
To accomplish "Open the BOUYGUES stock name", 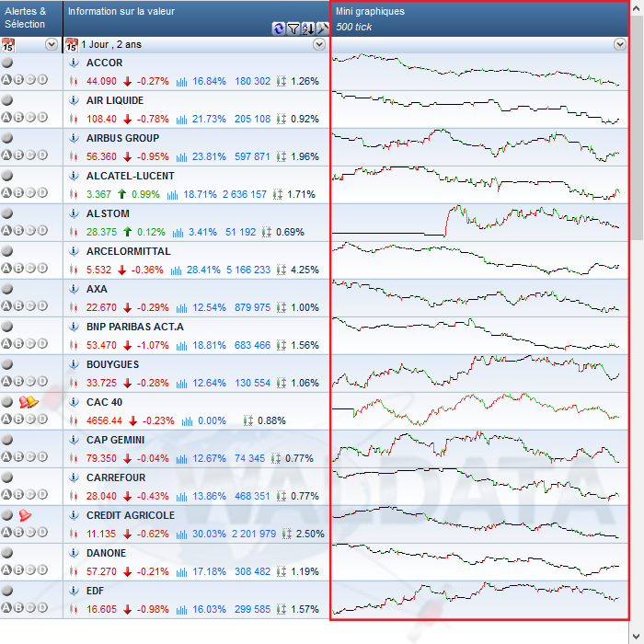I will click(112, 364).
